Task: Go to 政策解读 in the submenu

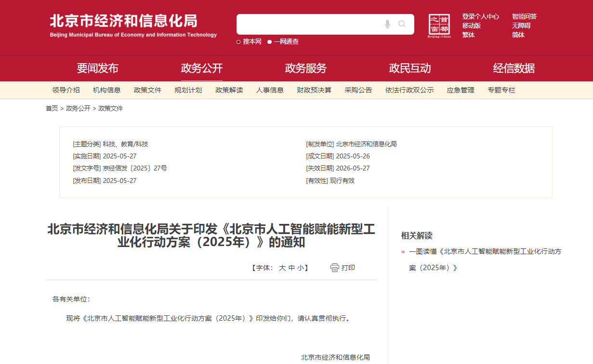Action: [229, 90]
